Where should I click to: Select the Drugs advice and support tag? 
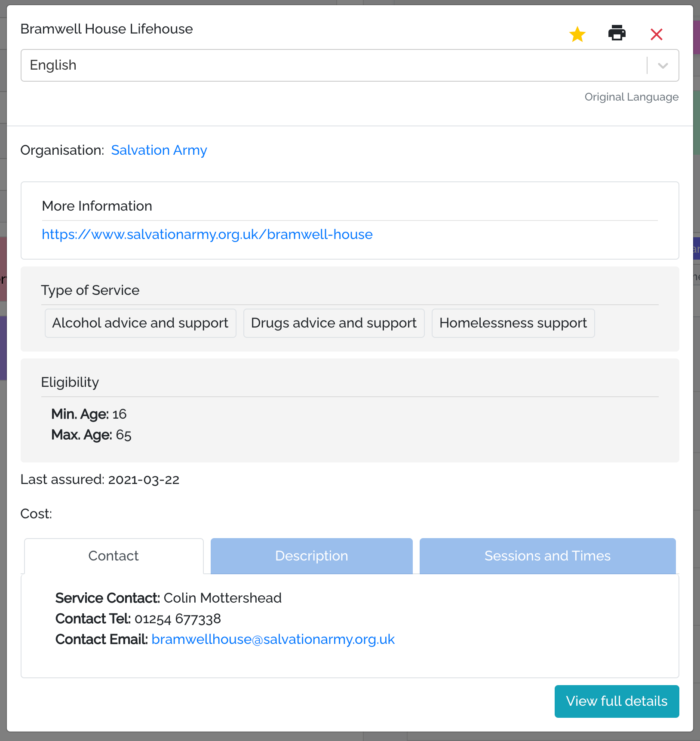(334, 323)
